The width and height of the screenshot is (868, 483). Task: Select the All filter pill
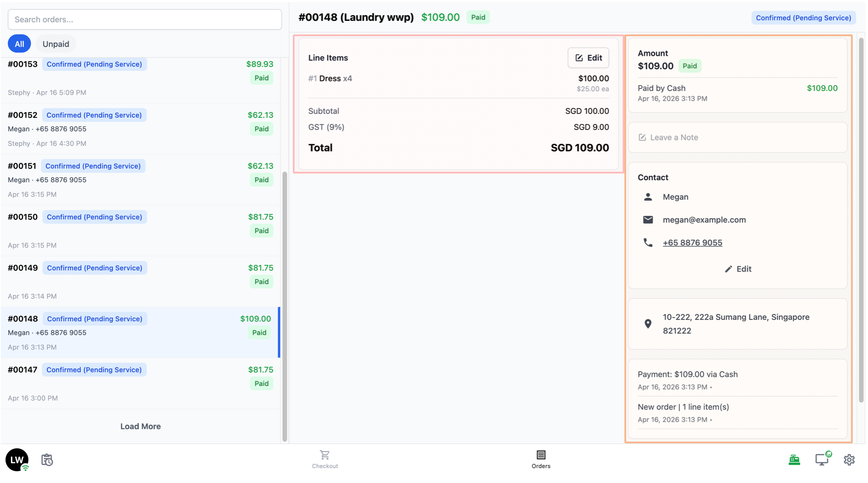(19, 44)
